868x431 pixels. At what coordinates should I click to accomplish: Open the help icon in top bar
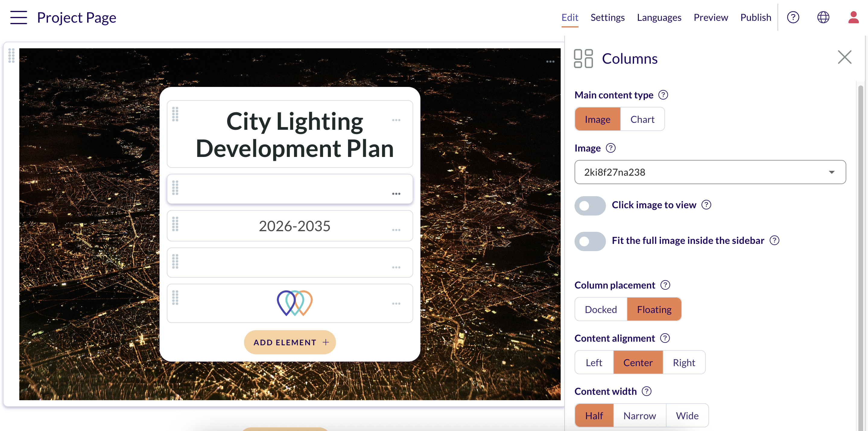point(793,17)
